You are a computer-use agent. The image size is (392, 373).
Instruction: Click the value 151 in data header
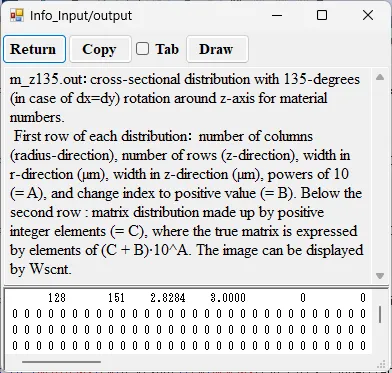coord(116,298)
